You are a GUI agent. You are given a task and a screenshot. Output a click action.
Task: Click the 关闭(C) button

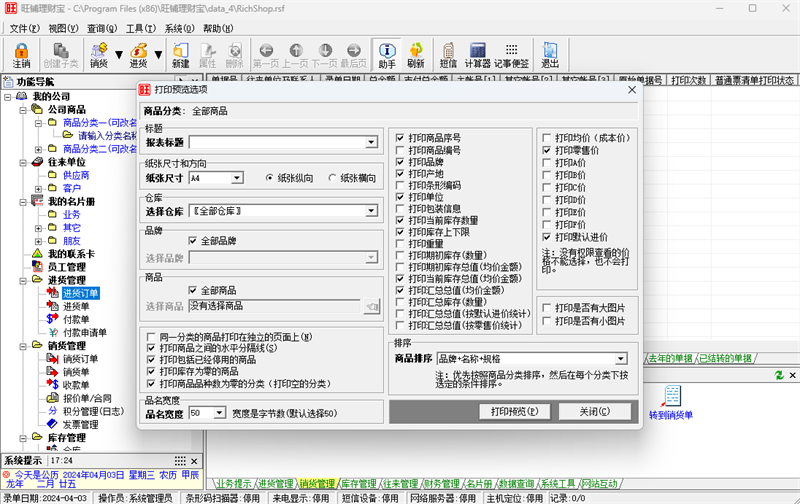pos(594,411)
